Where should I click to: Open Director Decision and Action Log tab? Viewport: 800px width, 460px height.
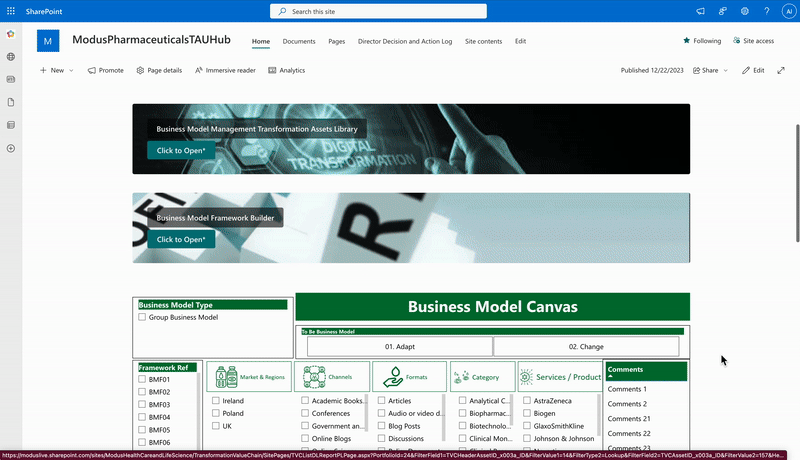[405, 41]
